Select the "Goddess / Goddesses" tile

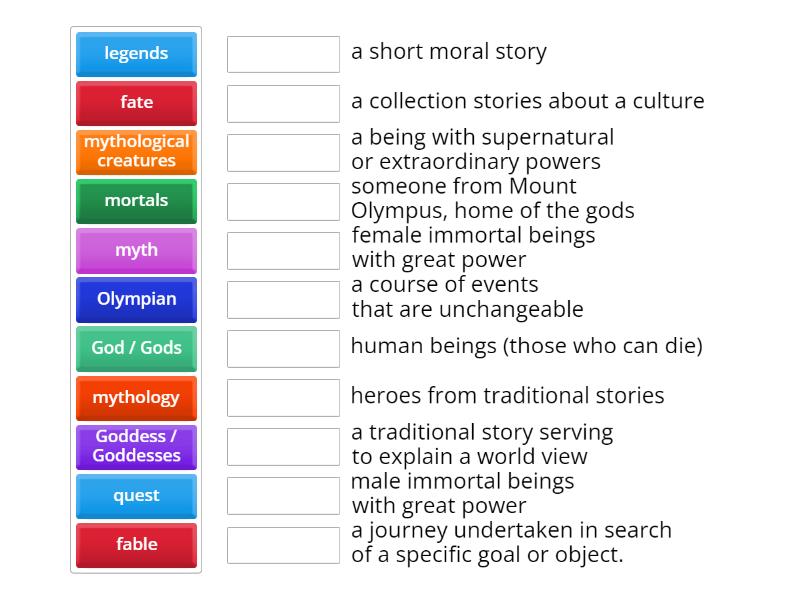pyautogui.click(x=136, y=447)
